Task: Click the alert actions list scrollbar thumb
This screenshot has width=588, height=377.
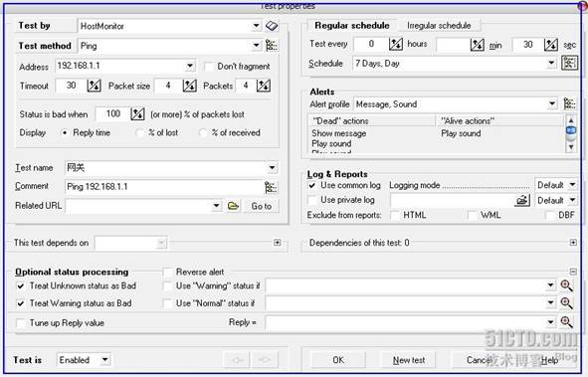Action: click(x=571, y=130)
